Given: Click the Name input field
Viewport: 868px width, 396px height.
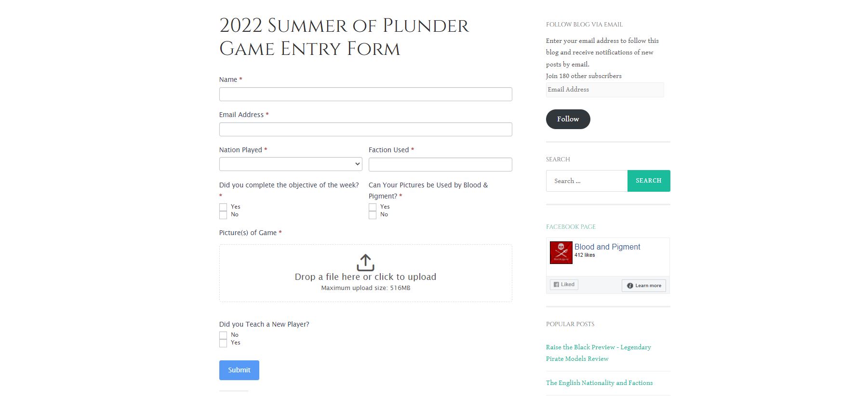Looking at the screenshot, I should coord(365,94).
